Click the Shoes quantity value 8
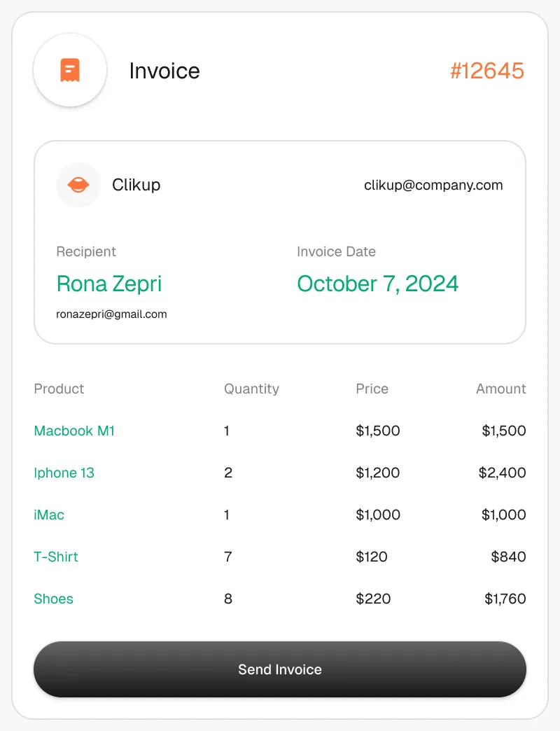560x731 pixels. pos(228,599)
